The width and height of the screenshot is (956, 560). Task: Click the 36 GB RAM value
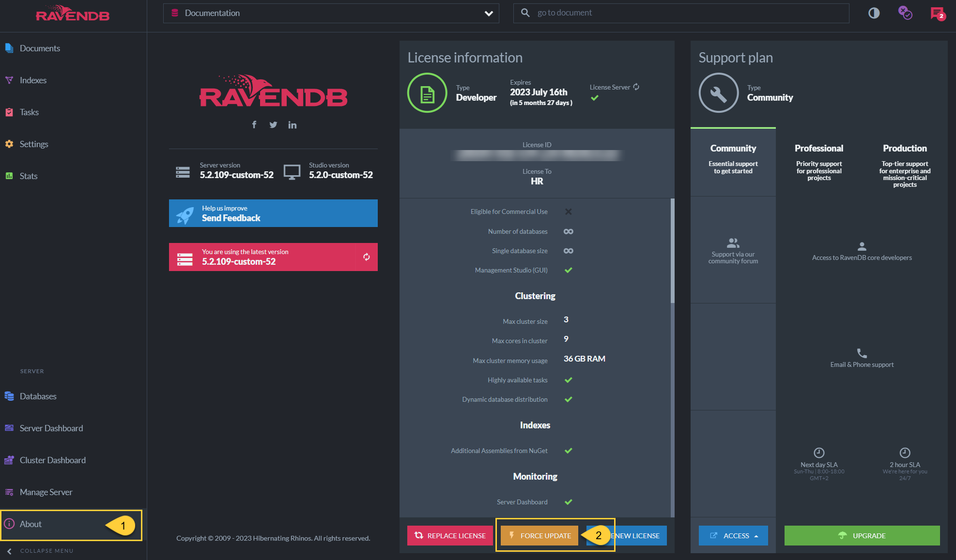pos(585,359)
